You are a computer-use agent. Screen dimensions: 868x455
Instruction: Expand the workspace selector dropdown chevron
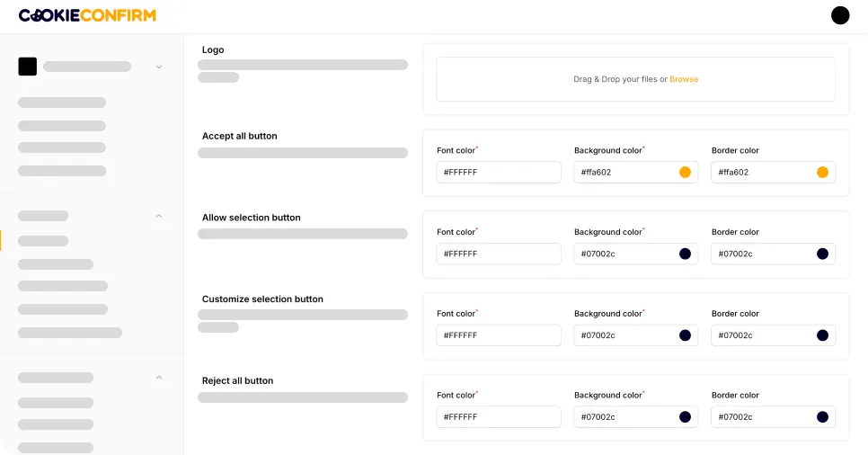159,67
